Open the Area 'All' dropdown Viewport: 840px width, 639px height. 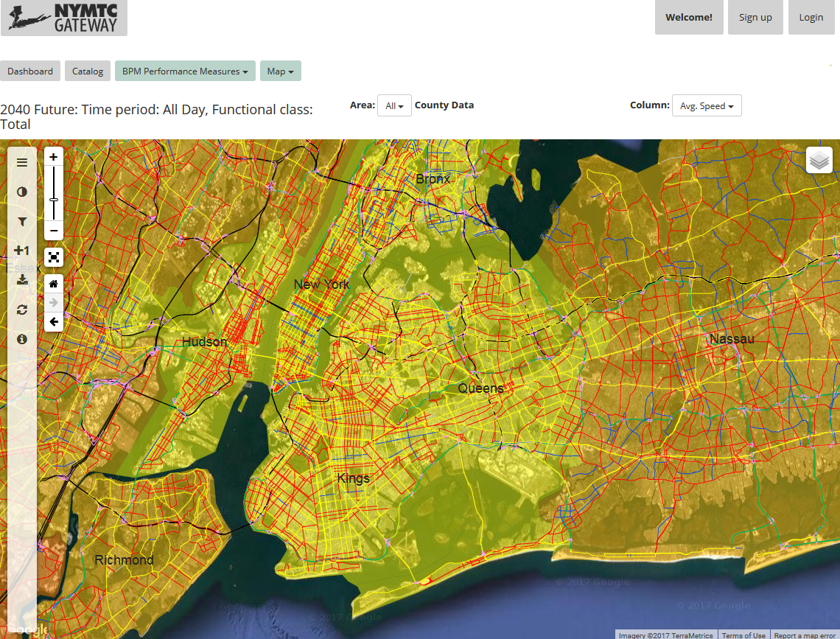point(394,105)
